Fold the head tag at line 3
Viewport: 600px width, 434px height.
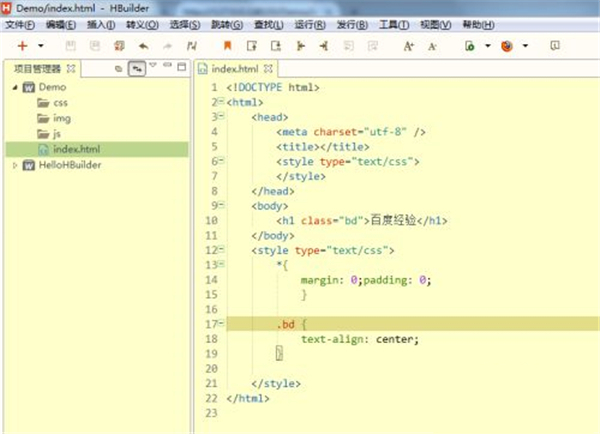(219, 117)
